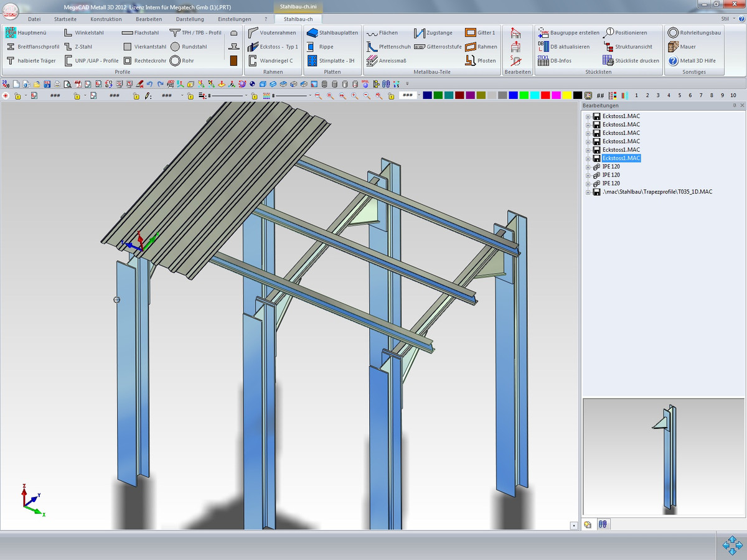747x560 pixels.
Task: Click the save diskette icon
Action: 47,84
